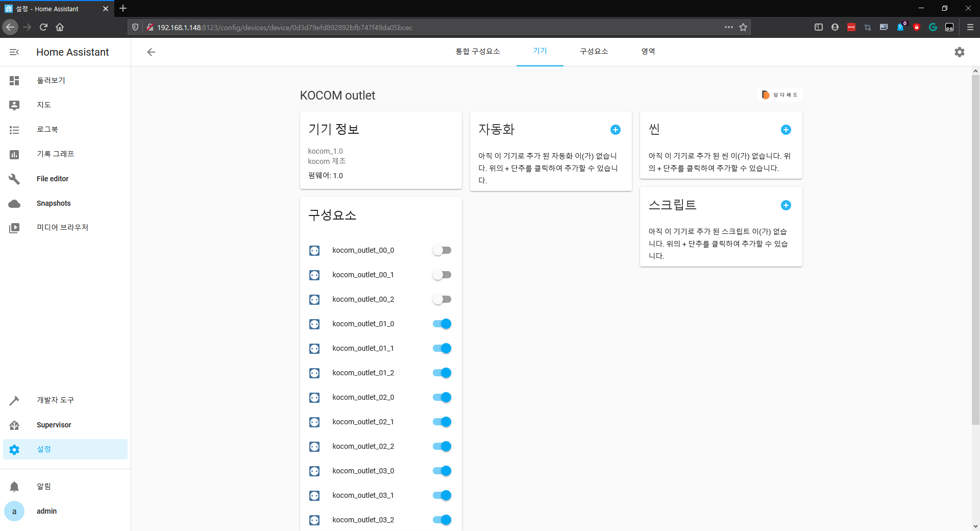980x531 pixels.
Task: Turn off kocom_outlet_01_1 switch
Action: 442,348
